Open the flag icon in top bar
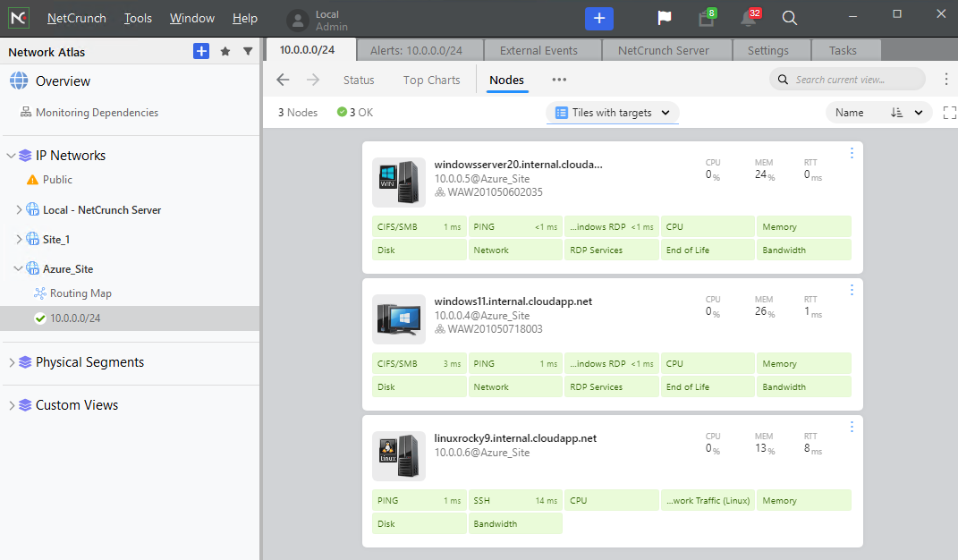The image size is (958, 560). (x=664, y=19)
